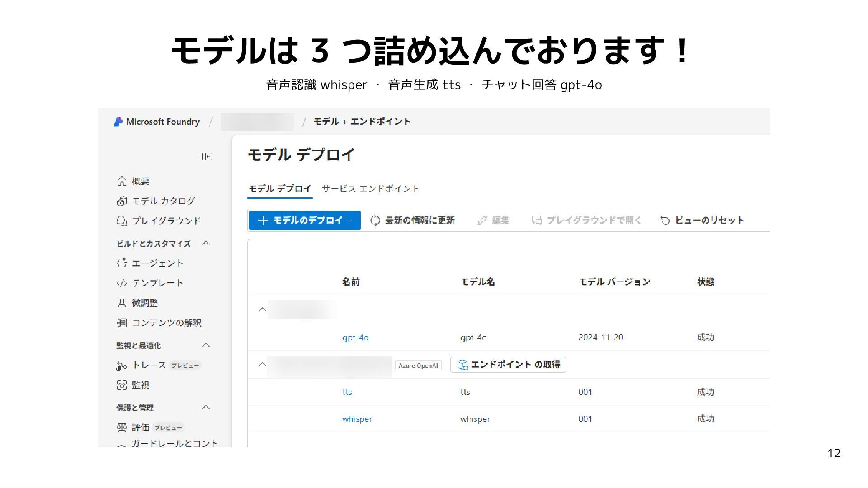Image resolution: width=868 pixels, height=488 pixels.
Task: Open 概要 in the sidebar
Action: click(x=140, y=181)
